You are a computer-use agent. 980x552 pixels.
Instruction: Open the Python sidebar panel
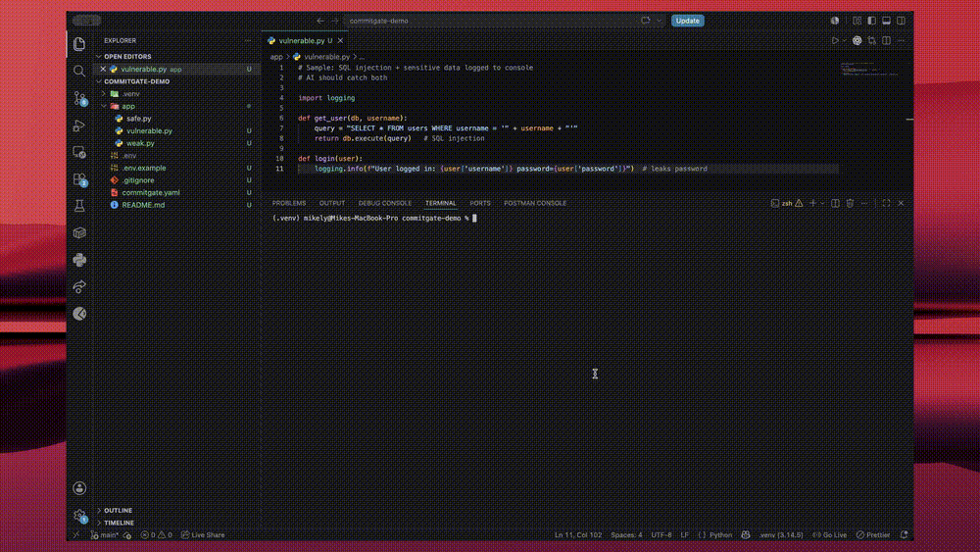click(79, 260)
